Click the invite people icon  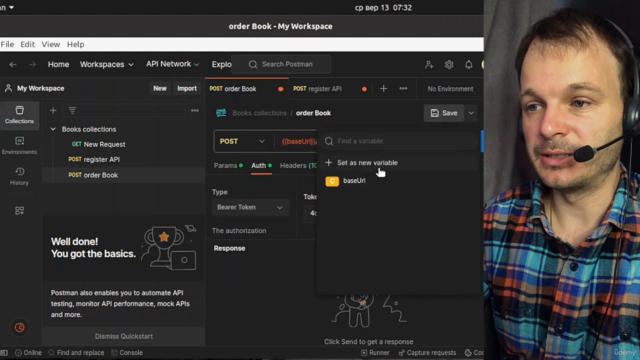point(429,64)
